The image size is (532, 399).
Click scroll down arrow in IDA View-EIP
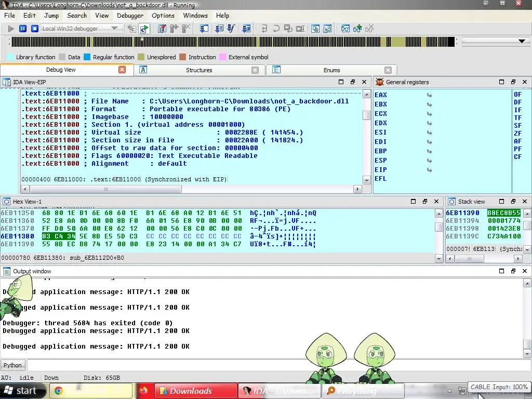tap(366, 180)
